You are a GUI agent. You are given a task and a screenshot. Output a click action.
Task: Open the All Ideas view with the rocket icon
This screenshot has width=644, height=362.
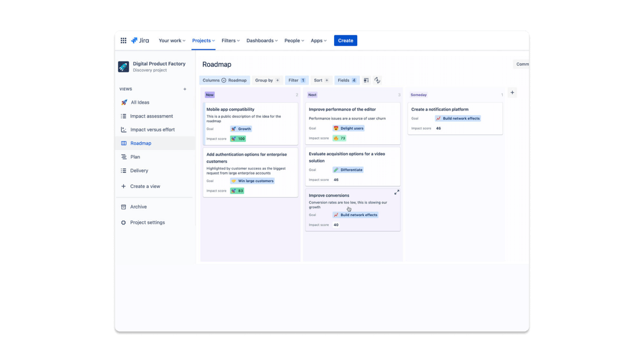(124, 102)
